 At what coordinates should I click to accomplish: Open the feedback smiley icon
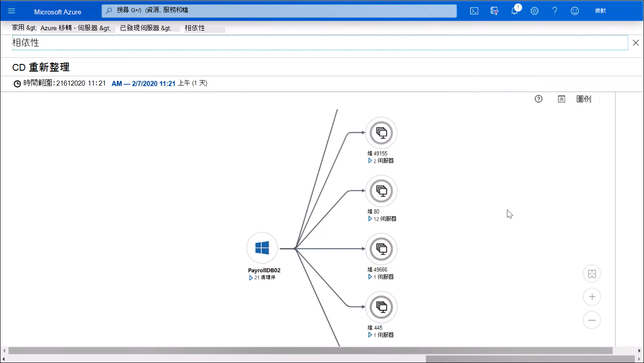pyautogui.click(x=575, y=11)
